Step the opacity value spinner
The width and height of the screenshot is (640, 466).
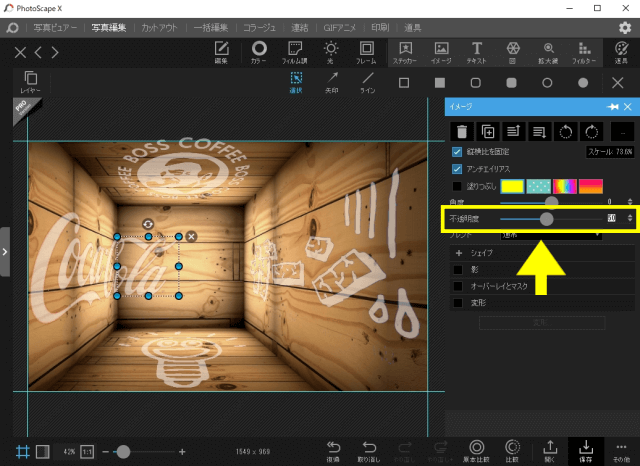pyautogui.click(x=630, y=218)
